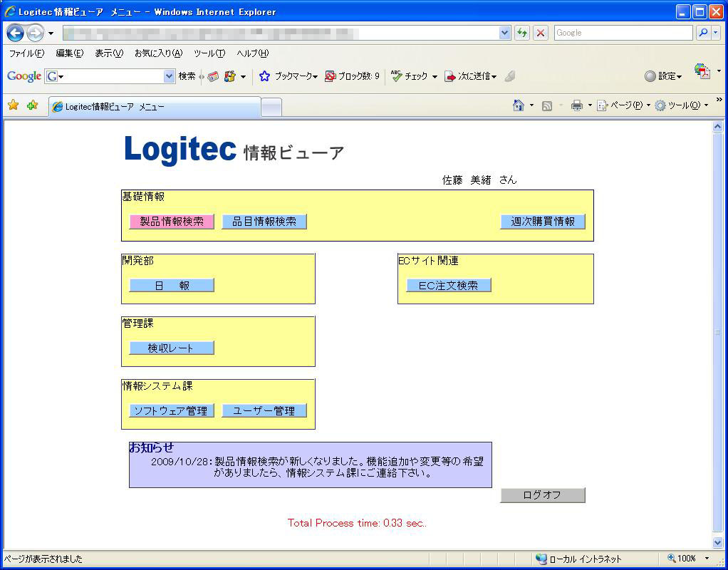The width and height of the screenshot is (728, 570).
Task: Open the お気に入り(A) menu
Action: tap(158, 53)
